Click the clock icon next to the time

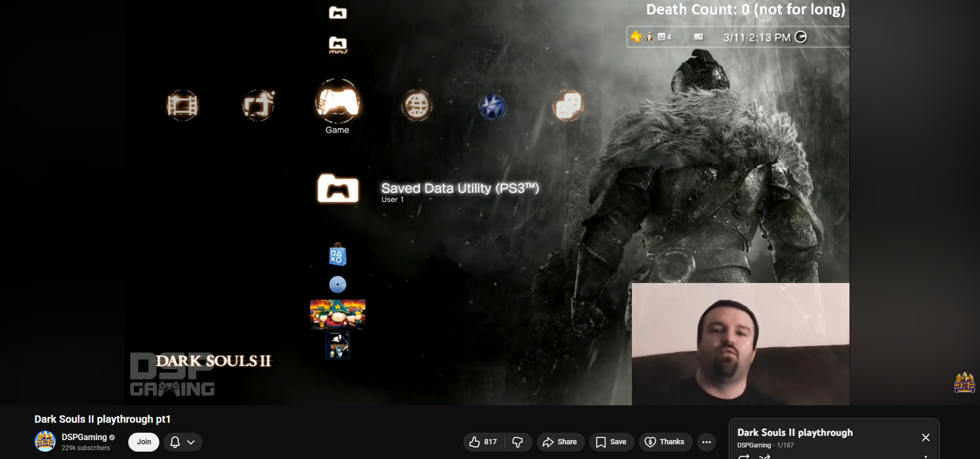point(801,37)
